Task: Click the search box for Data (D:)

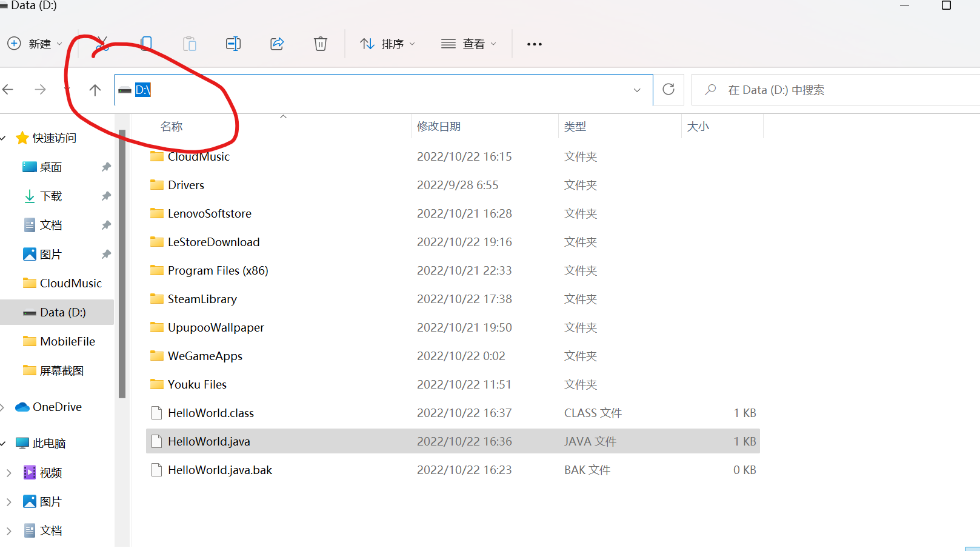Action: pyautogui.click(x=836, y=90)
